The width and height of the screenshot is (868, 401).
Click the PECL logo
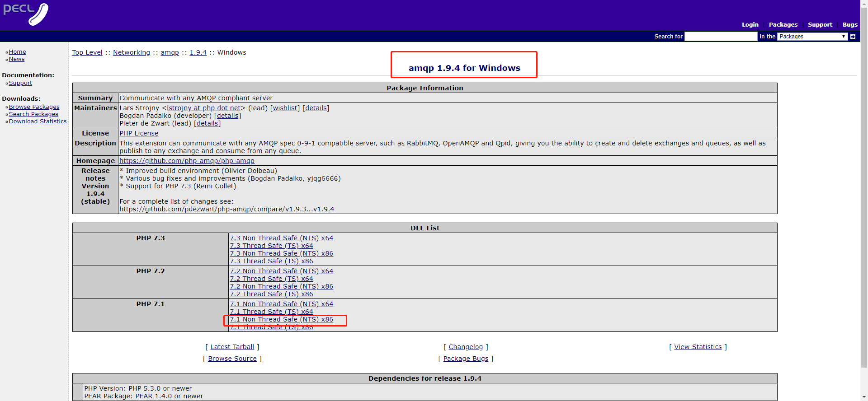coord(26,14)
